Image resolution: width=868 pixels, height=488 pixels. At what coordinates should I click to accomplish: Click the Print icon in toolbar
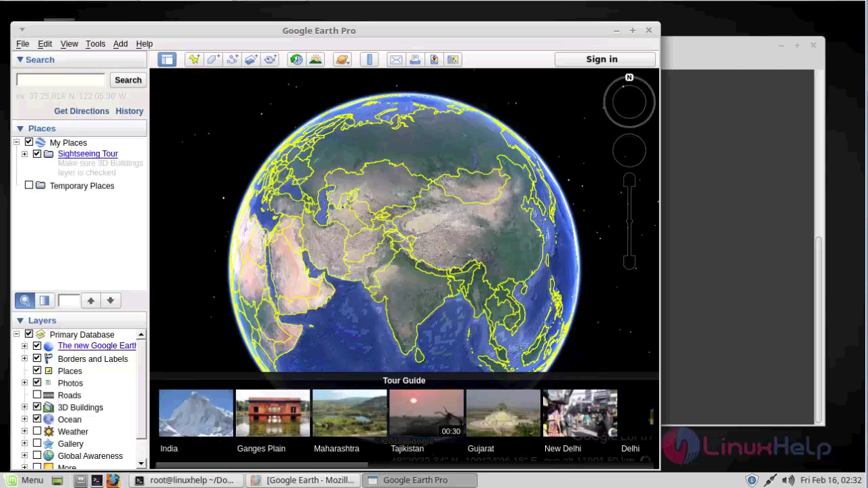(415, 60)
